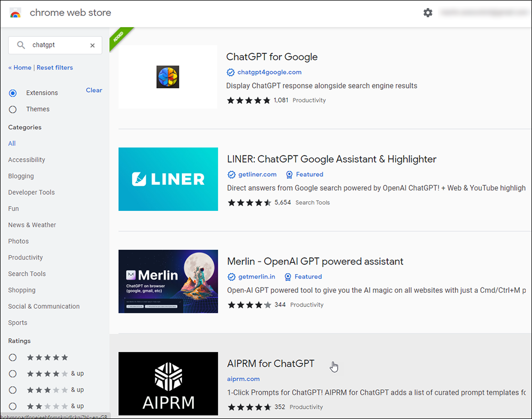Click verified badge beside getmerlin.in
This screenshot has width=532, height=419.
(x=231, y=277)
